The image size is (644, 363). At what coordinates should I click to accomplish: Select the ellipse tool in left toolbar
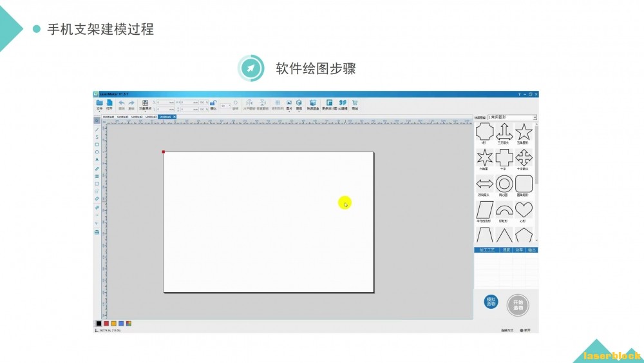coord(97,152)
